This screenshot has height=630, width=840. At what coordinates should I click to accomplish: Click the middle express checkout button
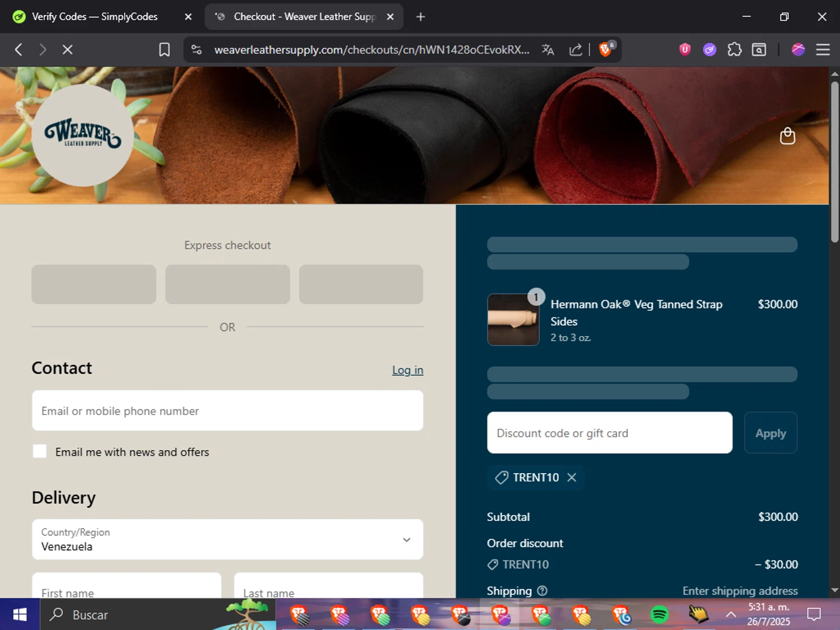227,284
